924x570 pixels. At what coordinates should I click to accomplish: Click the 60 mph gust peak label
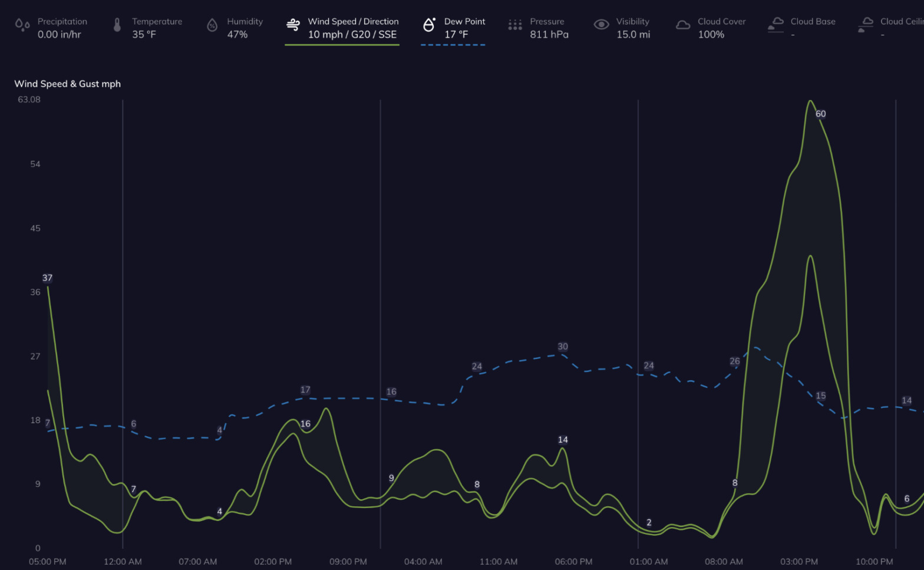point(820,114)
